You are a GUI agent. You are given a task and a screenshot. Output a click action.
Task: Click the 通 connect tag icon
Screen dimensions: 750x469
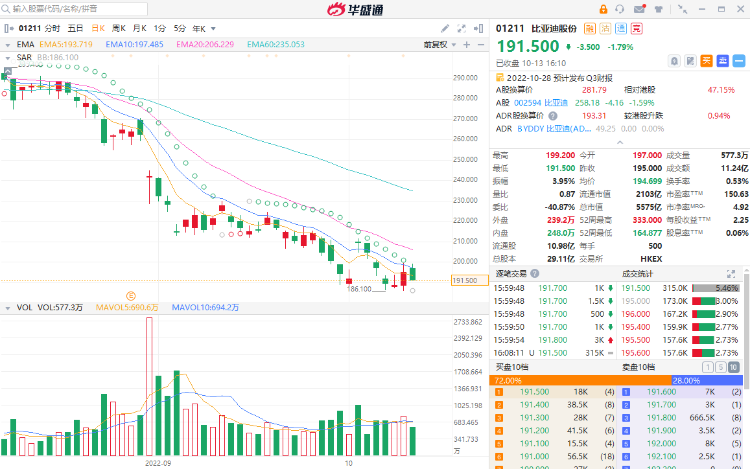pos(621,29)
